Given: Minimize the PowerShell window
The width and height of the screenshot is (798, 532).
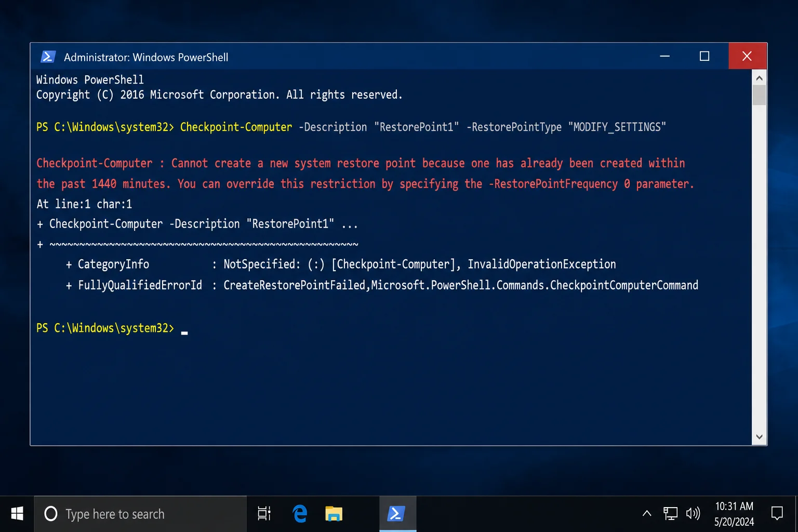Looking at the screenshot, I should pyautogui.click(x=664, y=56).
